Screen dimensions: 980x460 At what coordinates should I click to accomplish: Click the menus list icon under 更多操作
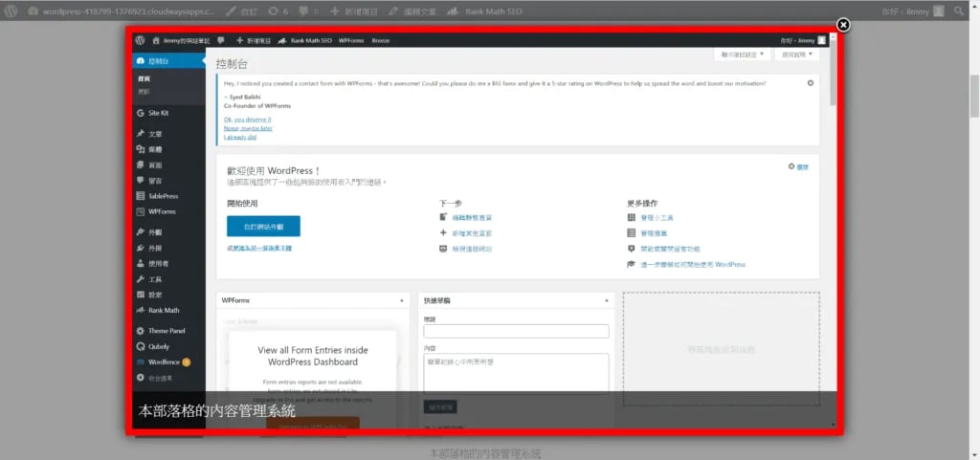tap(632, 232)
